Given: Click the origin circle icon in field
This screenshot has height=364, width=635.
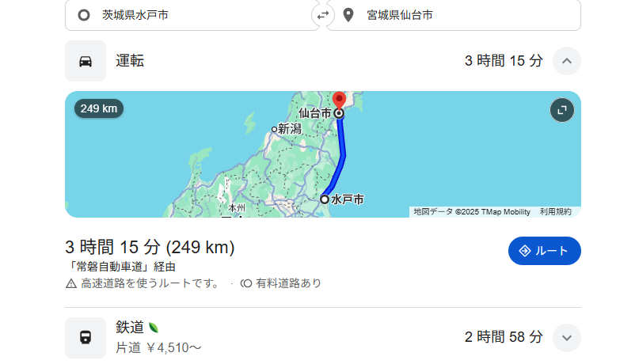Looking at the screenshot, I should [84, 15].
